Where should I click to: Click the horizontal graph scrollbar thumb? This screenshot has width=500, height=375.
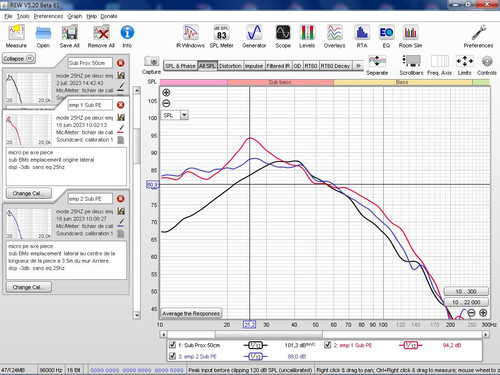click(269, 334)
